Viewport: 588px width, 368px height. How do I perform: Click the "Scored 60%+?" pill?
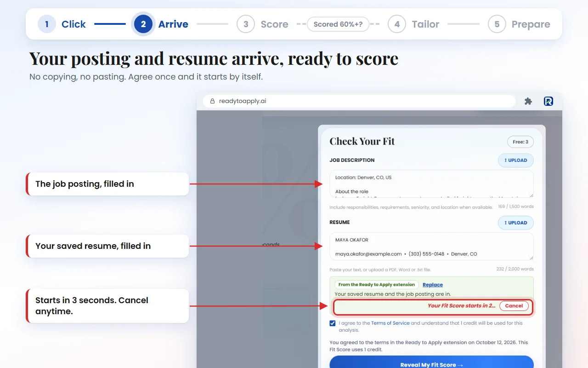click(x=338, y=24)
